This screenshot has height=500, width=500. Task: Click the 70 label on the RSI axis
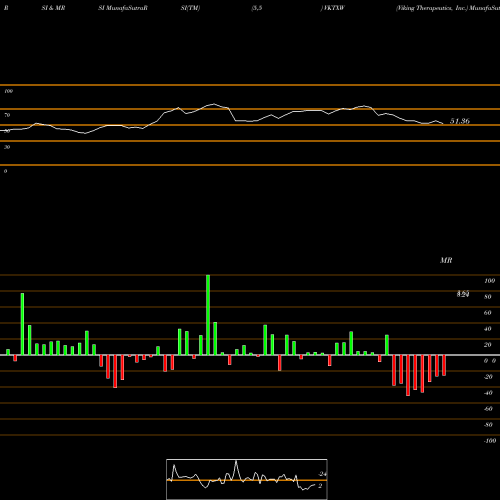pyautogui.click(x=7, y=115)
